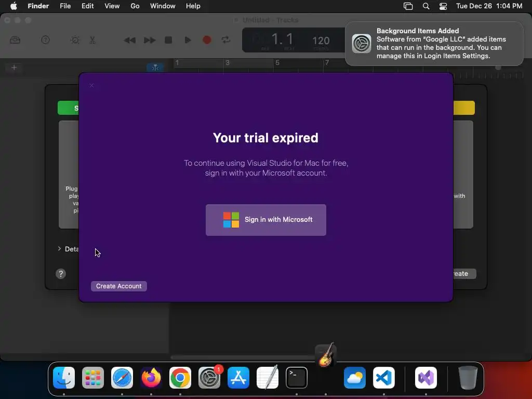Viewport: 532px width, 399px height.
Task: Click help question mark in track dialog
Action: [x=61, y=274]
